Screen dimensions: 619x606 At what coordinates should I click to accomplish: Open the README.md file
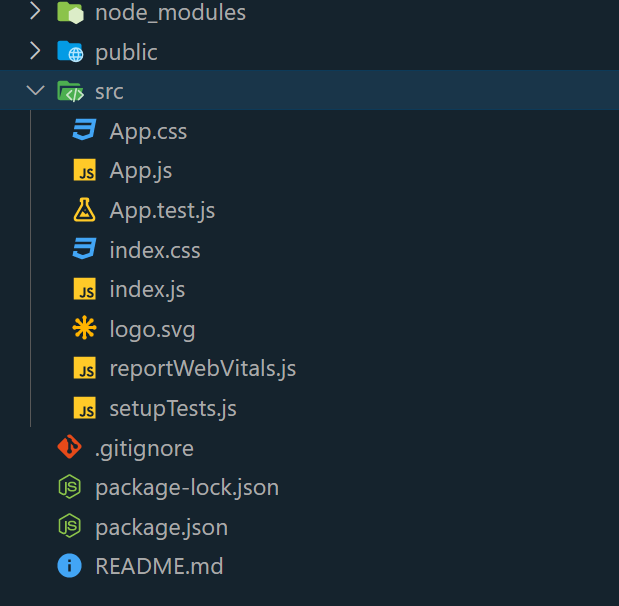click(x=159, y=566)
